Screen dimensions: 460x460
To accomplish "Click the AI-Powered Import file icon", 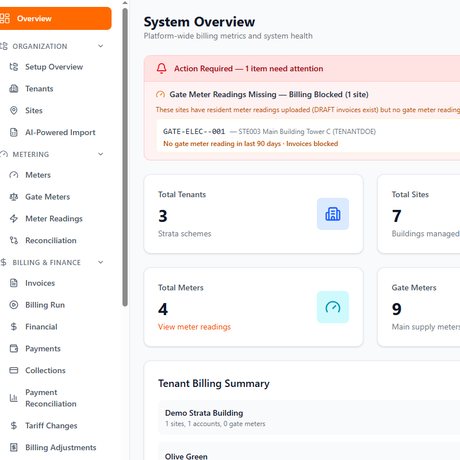I will [x=14, y=132].
